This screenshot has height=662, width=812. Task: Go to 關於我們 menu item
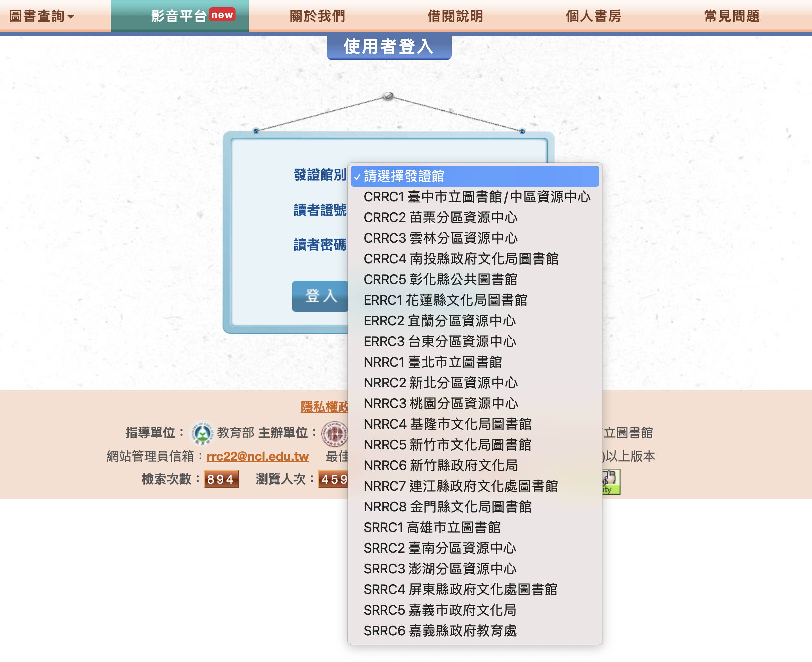coord(318,16)
